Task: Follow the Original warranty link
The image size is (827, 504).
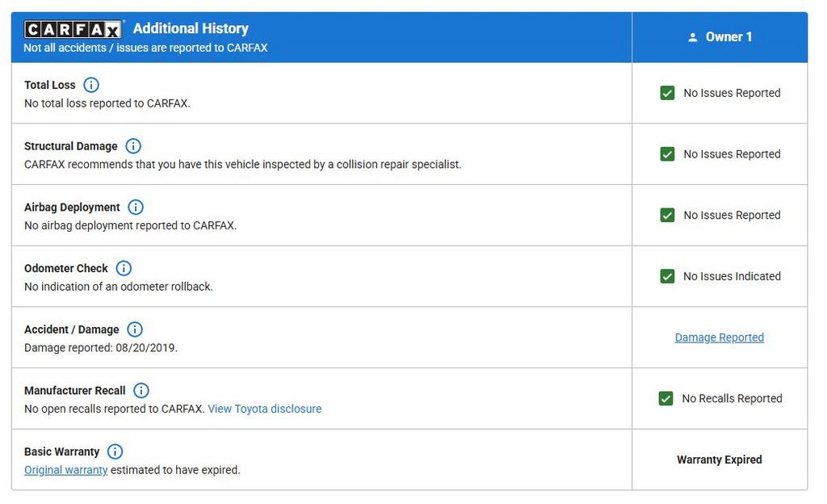Action: pos(65,470)
